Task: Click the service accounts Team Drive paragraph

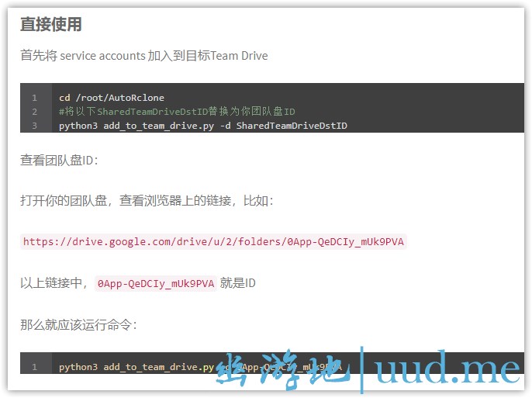Action: coord(143,56)
